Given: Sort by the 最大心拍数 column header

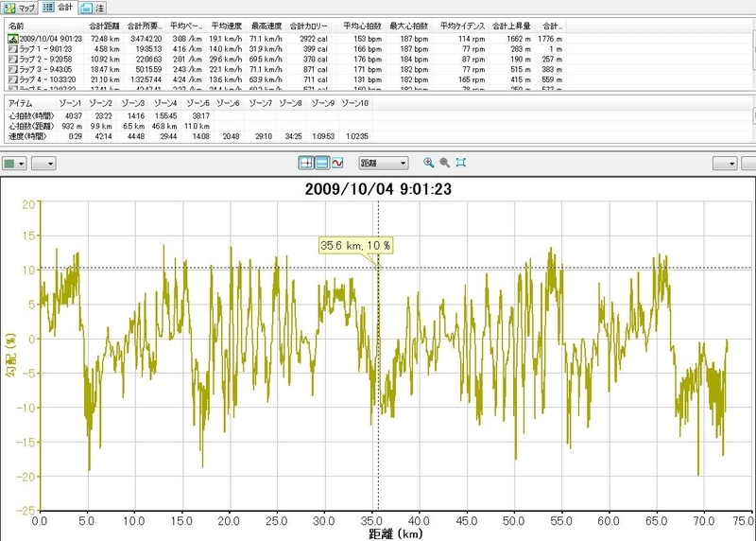Looking at the screenshot, I should [x=408, y=26].
